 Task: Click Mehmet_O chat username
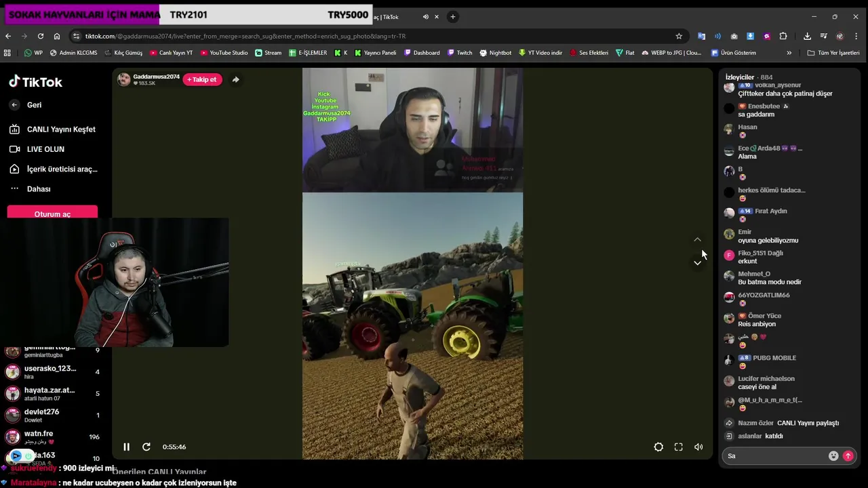coord(754,274)
